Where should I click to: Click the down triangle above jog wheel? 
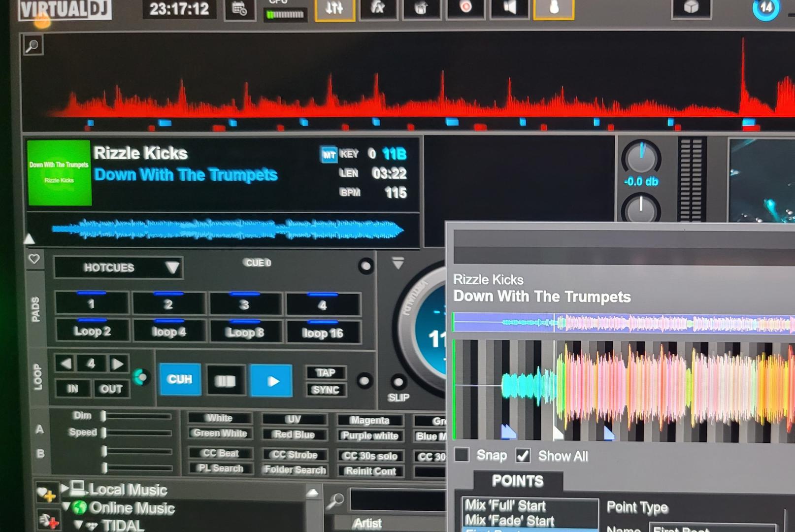tap(398, 263)
